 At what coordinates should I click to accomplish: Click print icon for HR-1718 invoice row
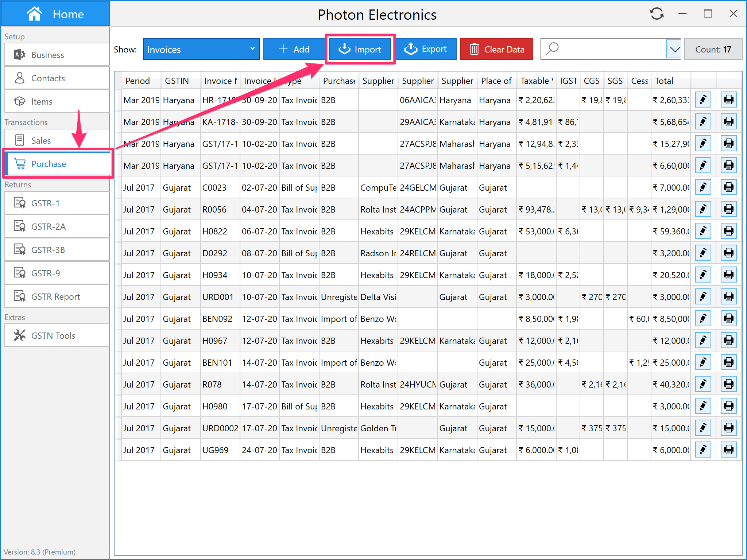pyautogui.click(x=728, y=100)
